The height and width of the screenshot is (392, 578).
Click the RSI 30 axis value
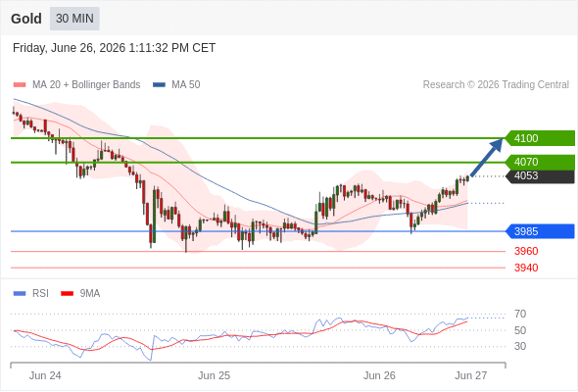pos(520,346)
